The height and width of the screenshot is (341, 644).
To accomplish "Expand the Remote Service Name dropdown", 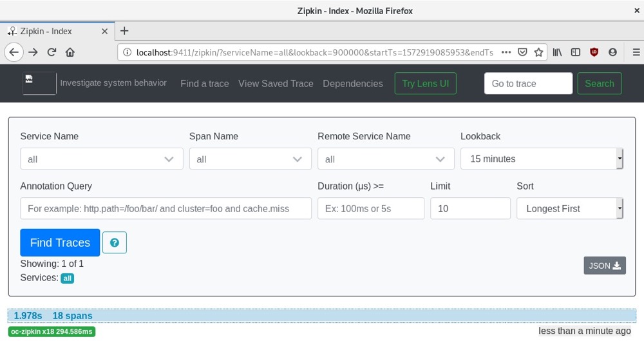I will coord(386,159).
